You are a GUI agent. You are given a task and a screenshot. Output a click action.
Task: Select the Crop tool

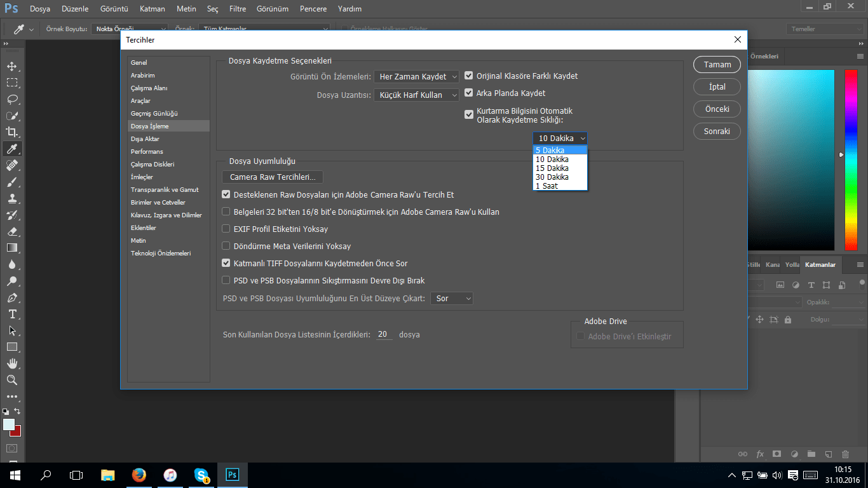coord(13,132)
